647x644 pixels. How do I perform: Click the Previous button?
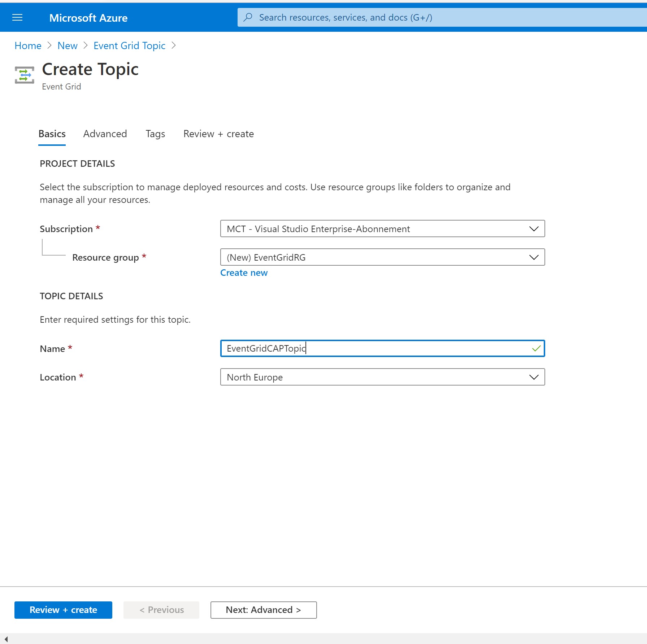point(161,610)
